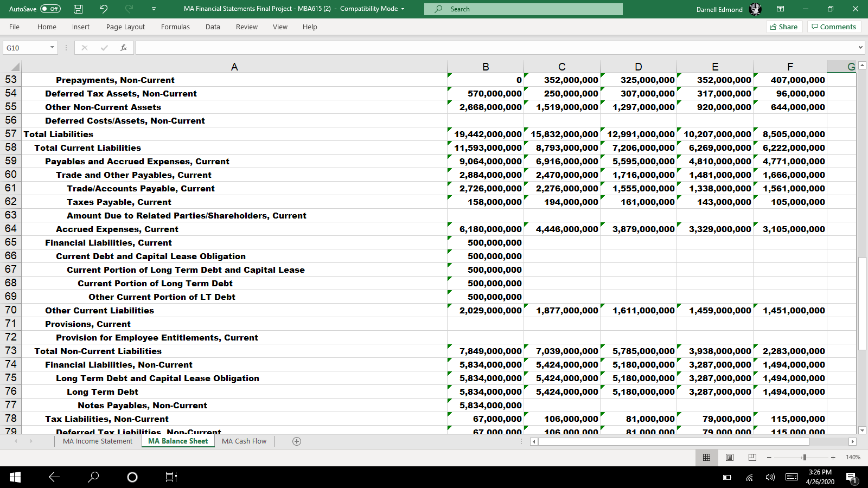This screenshot has height=488, width=868.
Task: Click the Save disk icon
Action: point(78,9)
